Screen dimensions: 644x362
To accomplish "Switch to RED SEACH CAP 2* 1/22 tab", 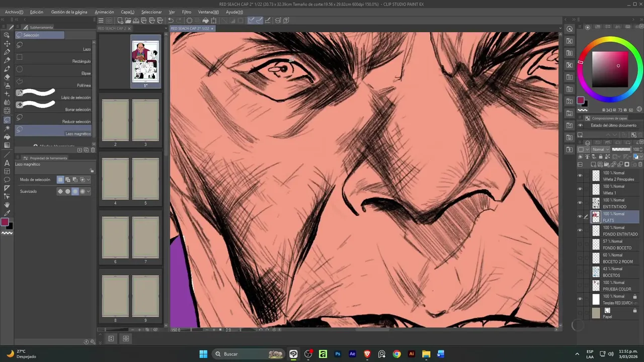I will (193, 28).
